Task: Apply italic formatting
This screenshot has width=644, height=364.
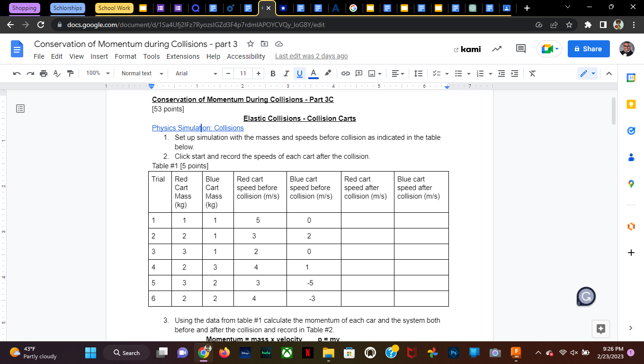Action: click(x=286, y=73)
